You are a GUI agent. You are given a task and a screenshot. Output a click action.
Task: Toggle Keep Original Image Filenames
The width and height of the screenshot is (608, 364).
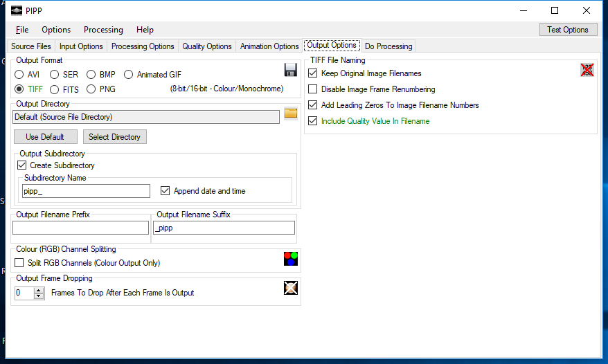pyautogui.click(x=312, y=73)
